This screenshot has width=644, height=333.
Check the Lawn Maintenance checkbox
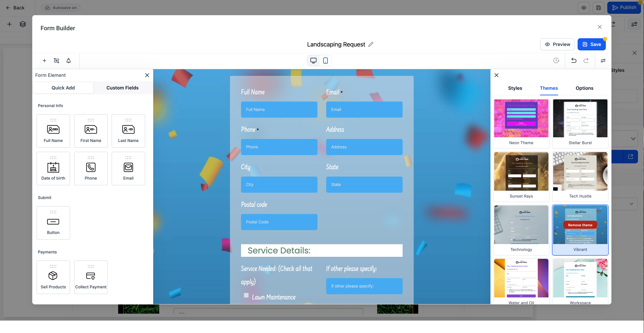pyautogui.click(x=246, y=295)
